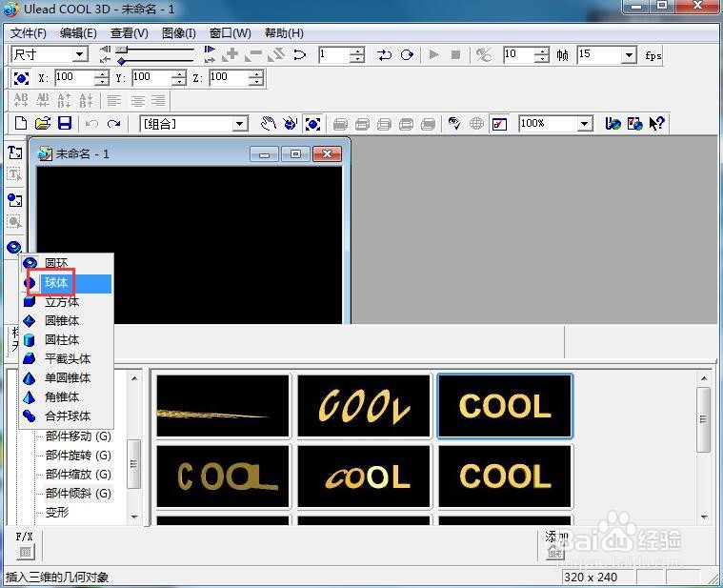Image resolution: width=723 pixels, height=588 pixels.
Task: Click the resize icon left of X field
Action: 21,78
